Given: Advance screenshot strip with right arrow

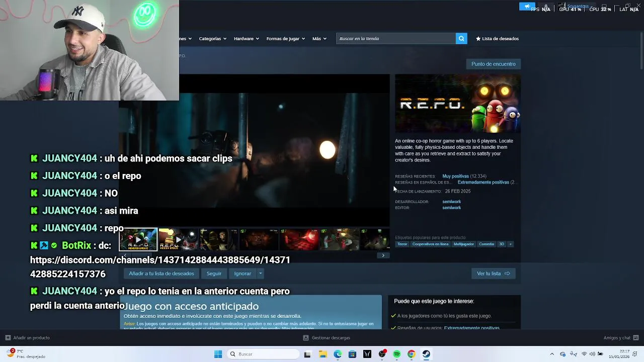Looking at the screenshot, I should click(x=383, y=255).
